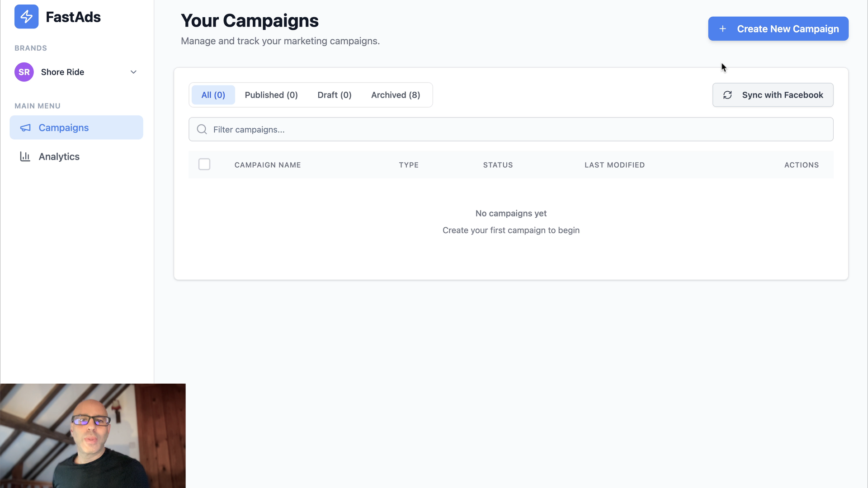Viewport: 868px width, 488px height.
Task: Select the Analytics menu item
Action: click(59, 156)
